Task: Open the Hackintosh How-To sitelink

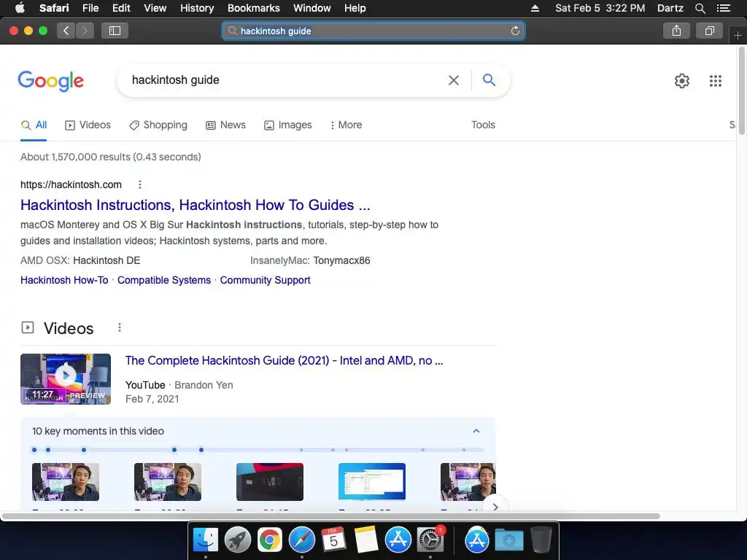Action: (64, 280)
